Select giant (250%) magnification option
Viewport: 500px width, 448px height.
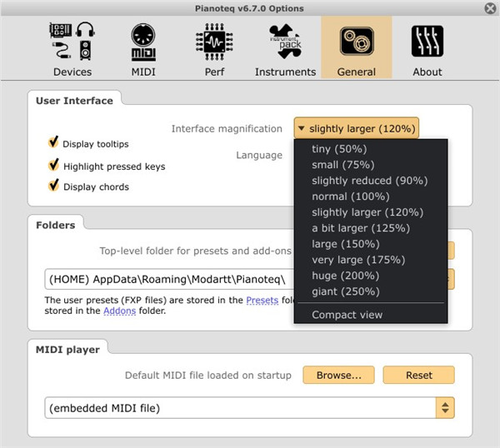[345, 291]
